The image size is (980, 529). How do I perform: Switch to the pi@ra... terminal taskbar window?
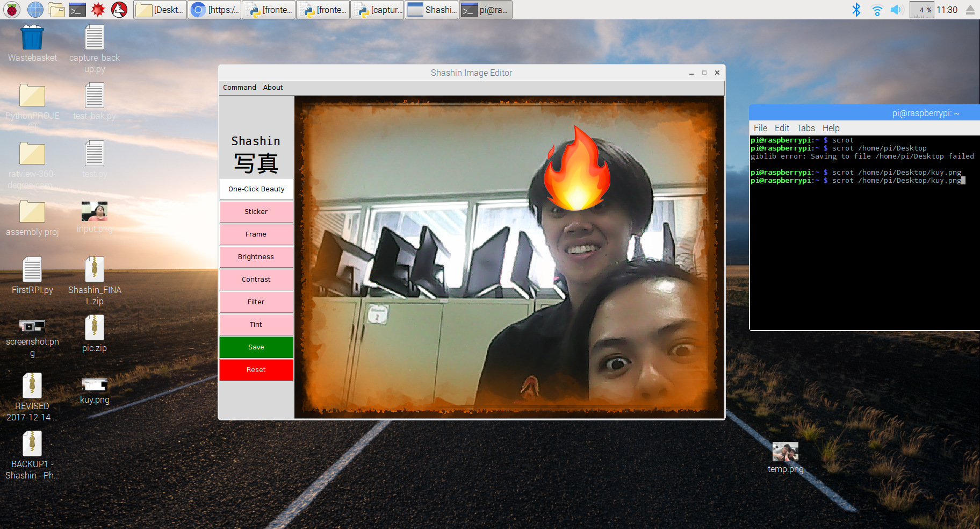(486, 10)
